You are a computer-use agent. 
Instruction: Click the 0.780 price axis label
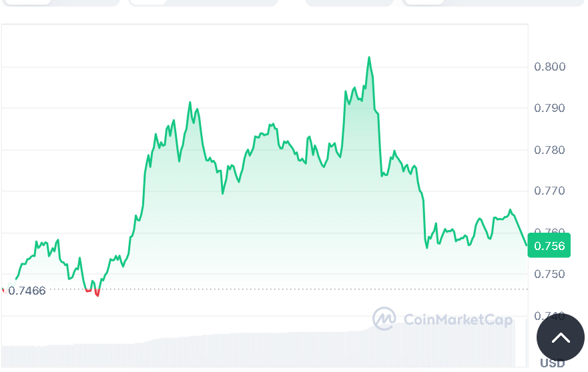[550, 150]
